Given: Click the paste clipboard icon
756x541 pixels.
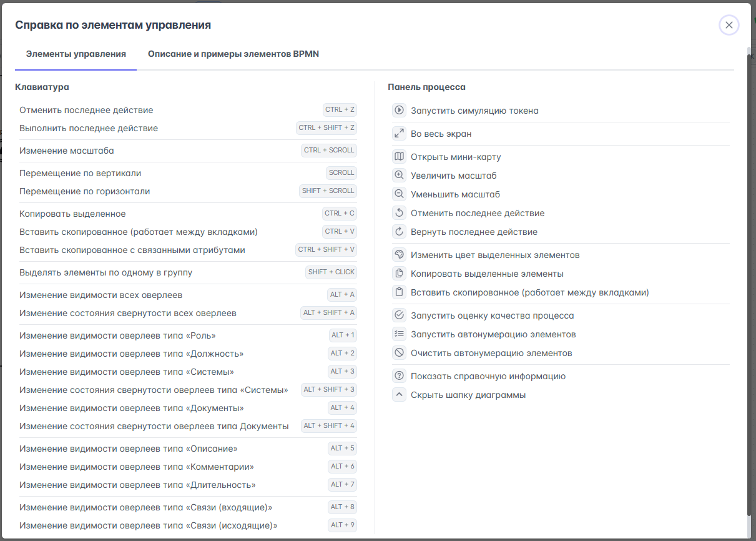Looking at the screenshot, I should tap(399, 292).
